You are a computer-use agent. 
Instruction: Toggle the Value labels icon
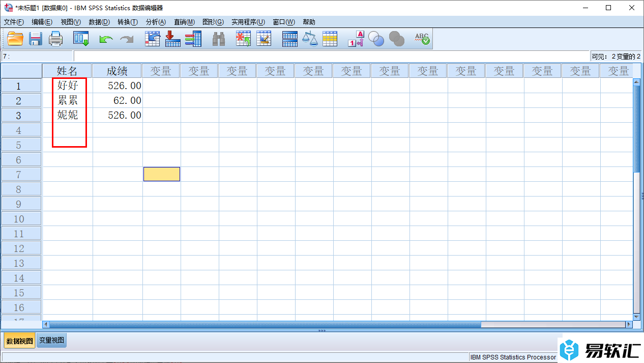356,39
